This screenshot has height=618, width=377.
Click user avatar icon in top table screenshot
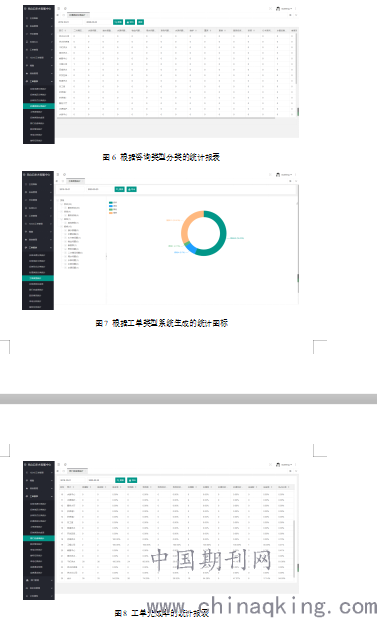(x=278, y=8)
